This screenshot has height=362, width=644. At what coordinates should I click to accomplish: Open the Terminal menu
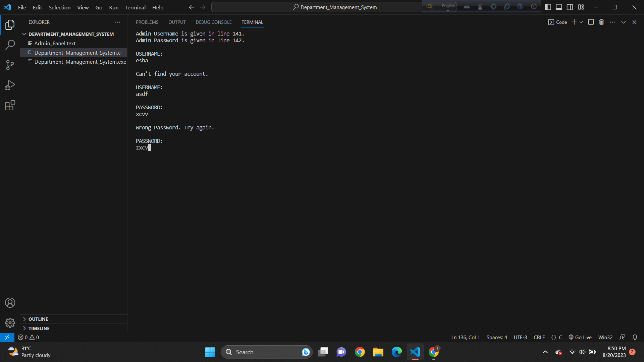pyautogui.click(x=135, y=7)
